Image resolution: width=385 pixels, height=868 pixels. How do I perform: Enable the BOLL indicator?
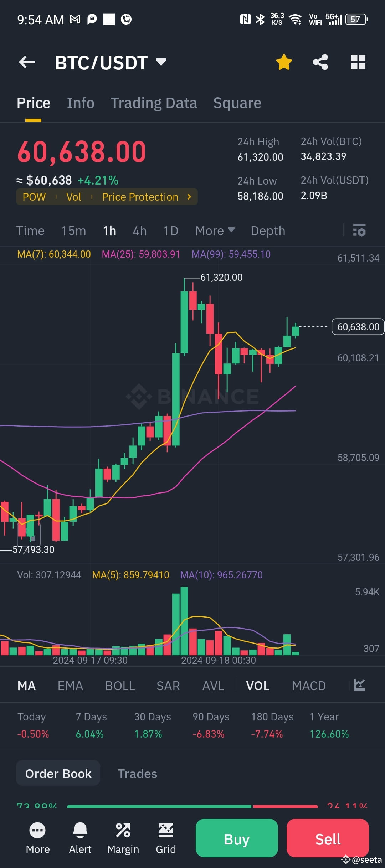point(120,685)
